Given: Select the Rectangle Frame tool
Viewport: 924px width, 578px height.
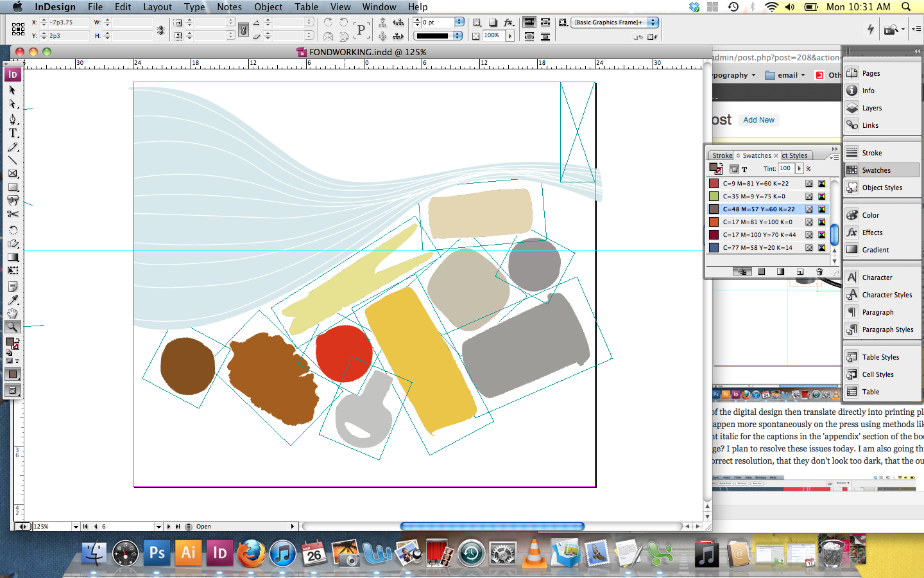Looking at the screenshot, I should coord(12,173).
